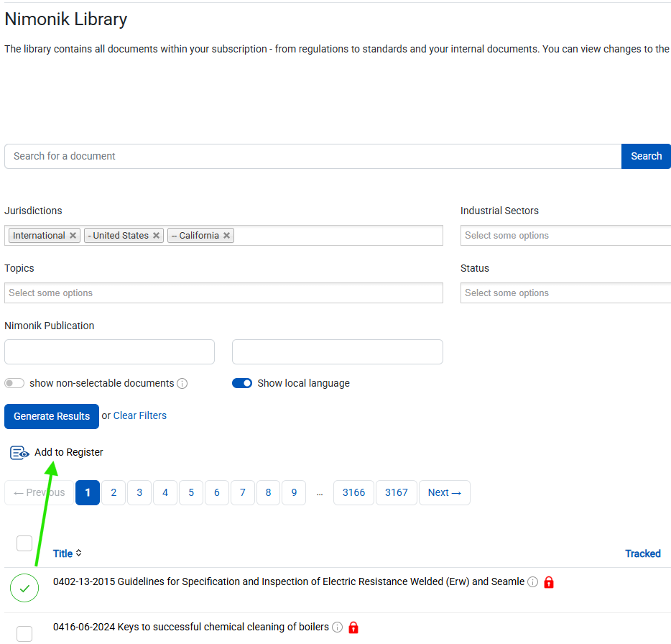
Task: Open the Status options dropdown
Action: point(565,293)
